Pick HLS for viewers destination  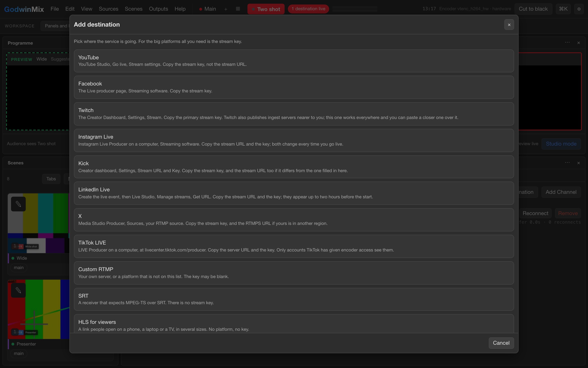tap(294, 323)
